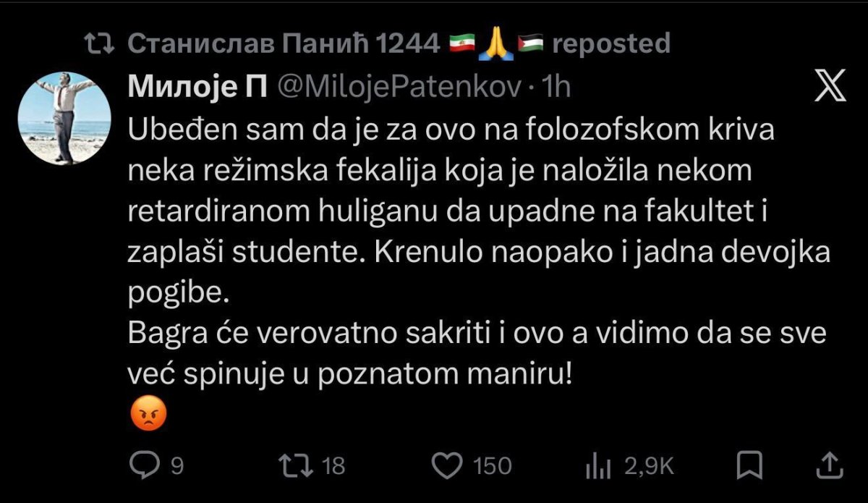Click the repost count 18
Image resolution: width=868 pixels, height=503 pixels.
[x=333, y=465]
